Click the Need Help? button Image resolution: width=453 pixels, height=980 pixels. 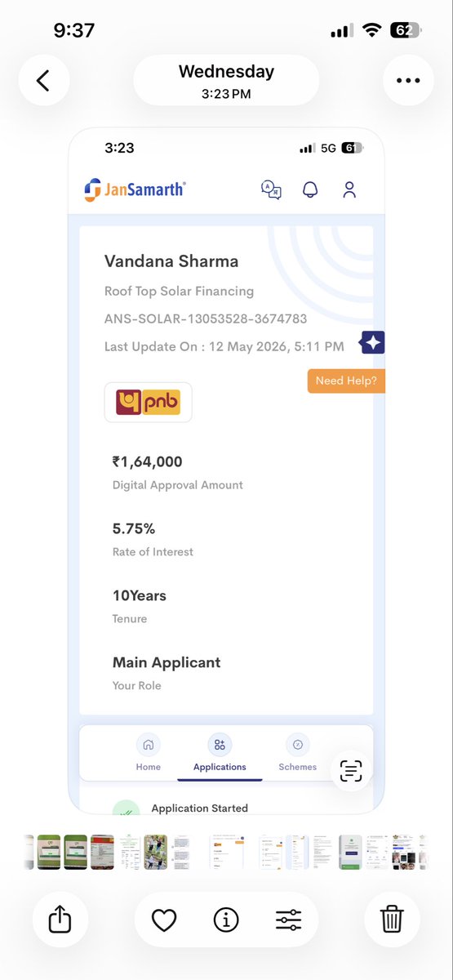[x=346, y=381]
